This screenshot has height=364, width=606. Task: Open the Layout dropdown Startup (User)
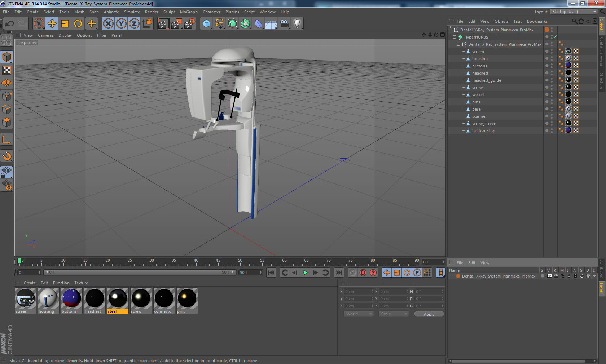[574, 12]
